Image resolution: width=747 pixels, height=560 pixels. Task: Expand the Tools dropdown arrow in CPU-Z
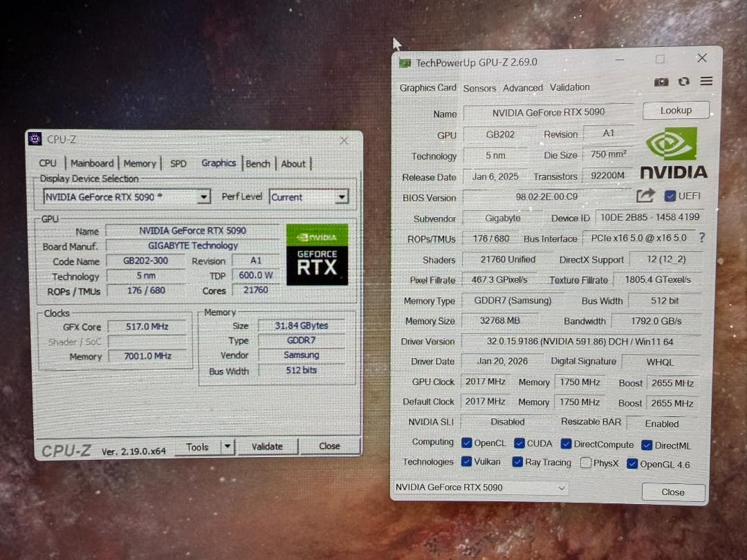point(228,446)
